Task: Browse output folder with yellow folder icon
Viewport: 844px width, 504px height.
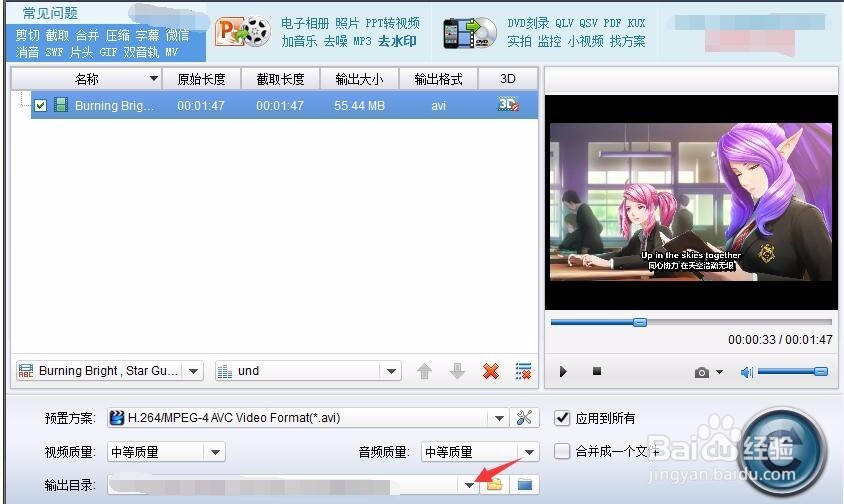Action: (495, 485)
